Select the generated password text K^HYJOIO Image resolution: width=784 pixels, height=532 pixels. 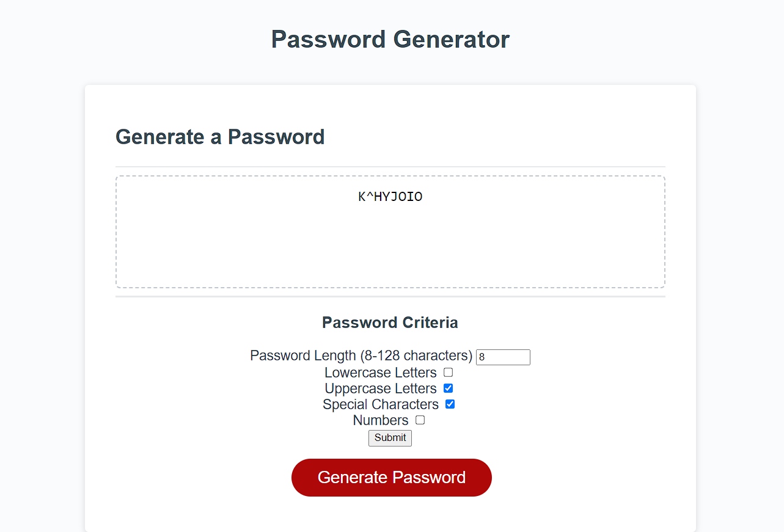390,196
